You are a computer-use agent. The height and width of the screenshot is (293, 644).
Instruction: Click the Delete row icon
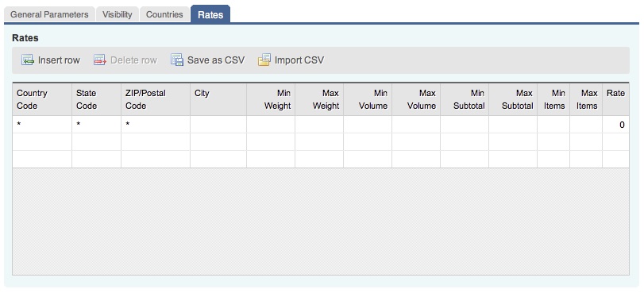point(100,60)
